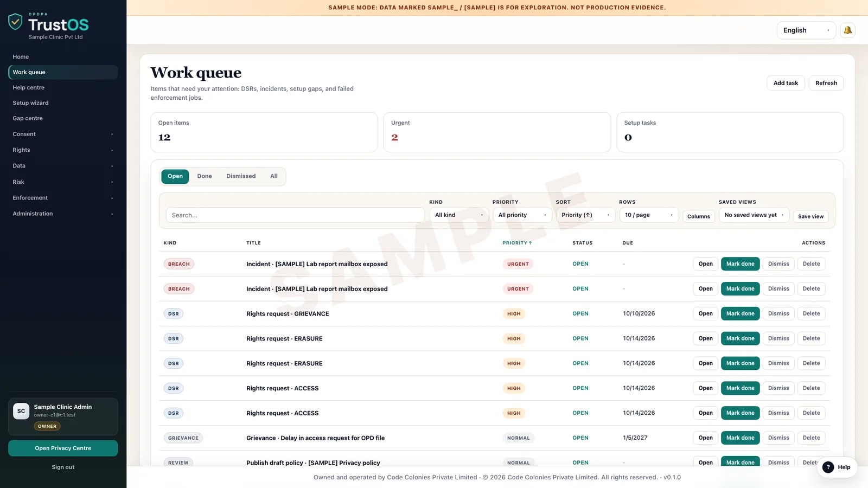Expand the Administration sidebar section
Screen dimensions: 868x488
tap(63, 214)
